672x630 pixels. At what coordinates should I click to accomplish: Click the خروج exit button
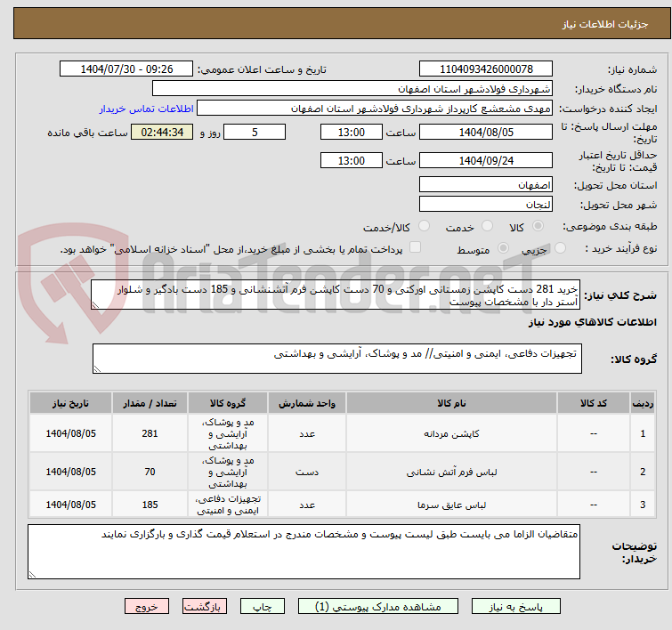coord(147,606)
